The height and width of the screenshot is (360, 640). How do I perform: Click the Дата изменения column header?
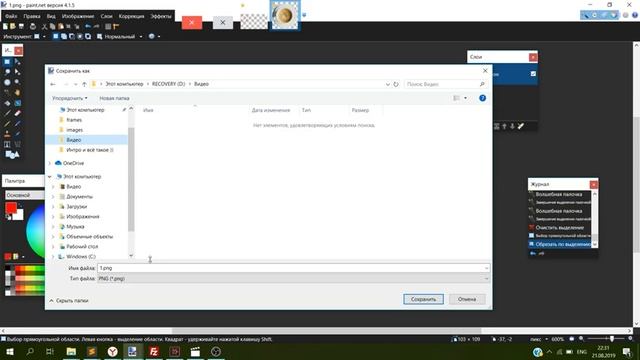[271, 110]
